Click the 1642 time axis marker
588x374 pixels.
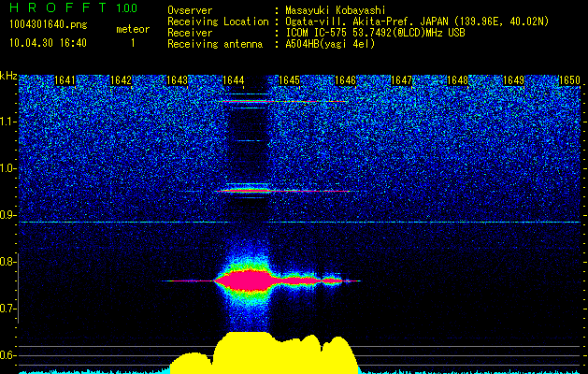click(121, 80)
